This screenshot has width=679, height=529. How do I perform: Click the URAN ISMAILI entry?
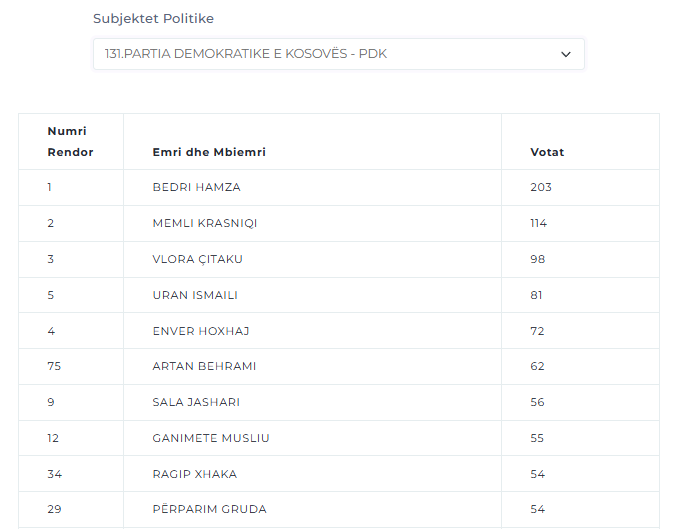click(x=195, y=295)
